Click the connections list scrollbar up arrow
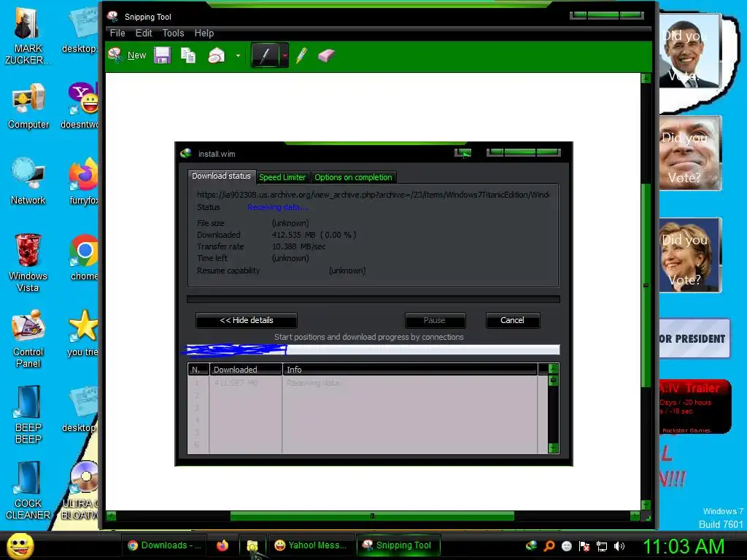Image resolution: width=747 pixels, height=560 pixels. coord(553,369)
